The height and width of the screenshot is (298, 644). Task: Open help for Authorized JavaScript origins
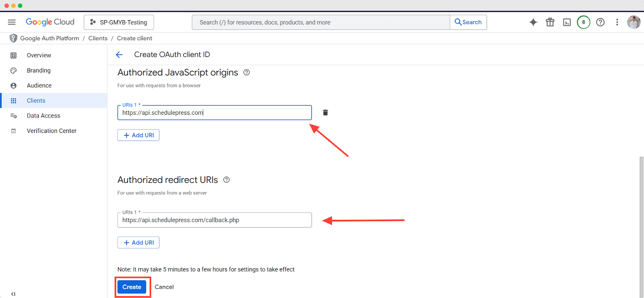[x=247, y=72]
